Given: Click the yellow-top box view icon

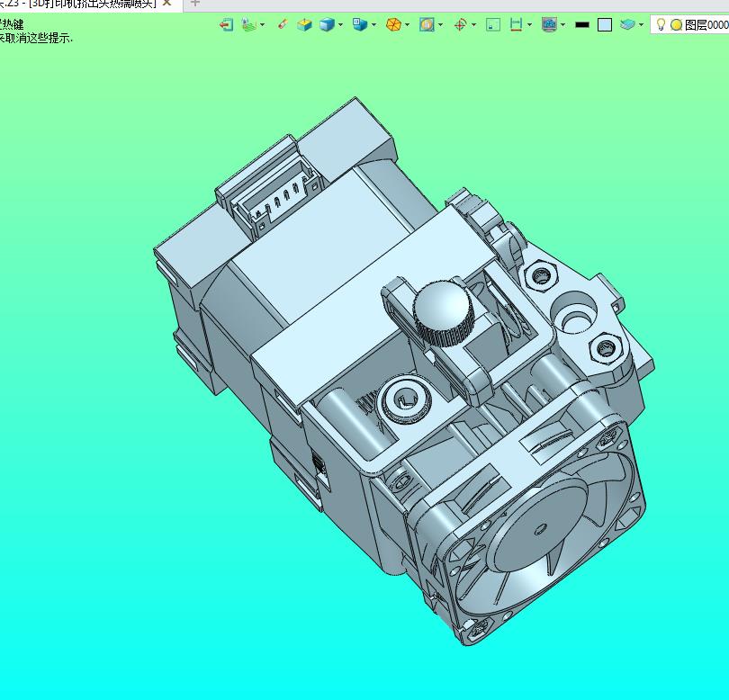Looking at the screenshot, I should 304,24.
